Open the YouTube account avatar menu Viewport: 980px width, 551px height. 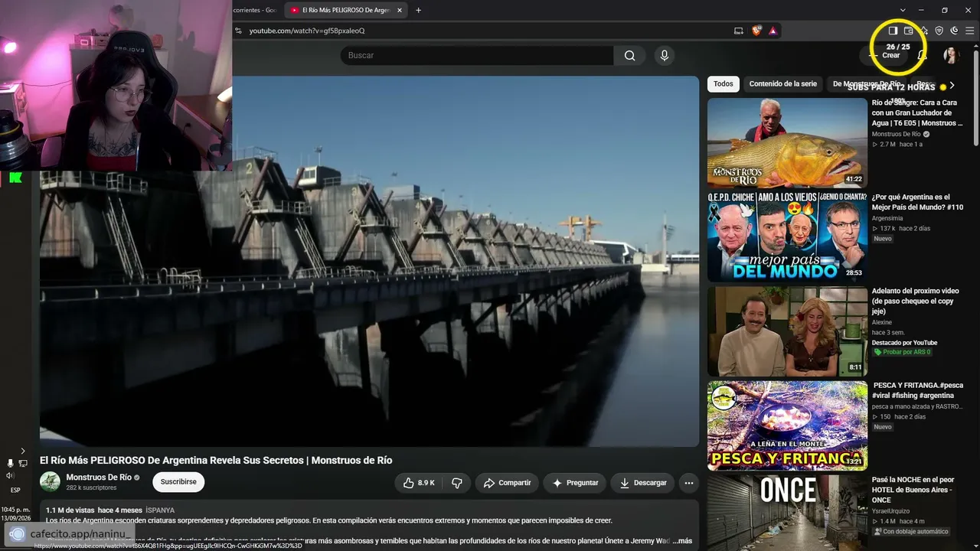pyautogui.click(x=951, y=55)
